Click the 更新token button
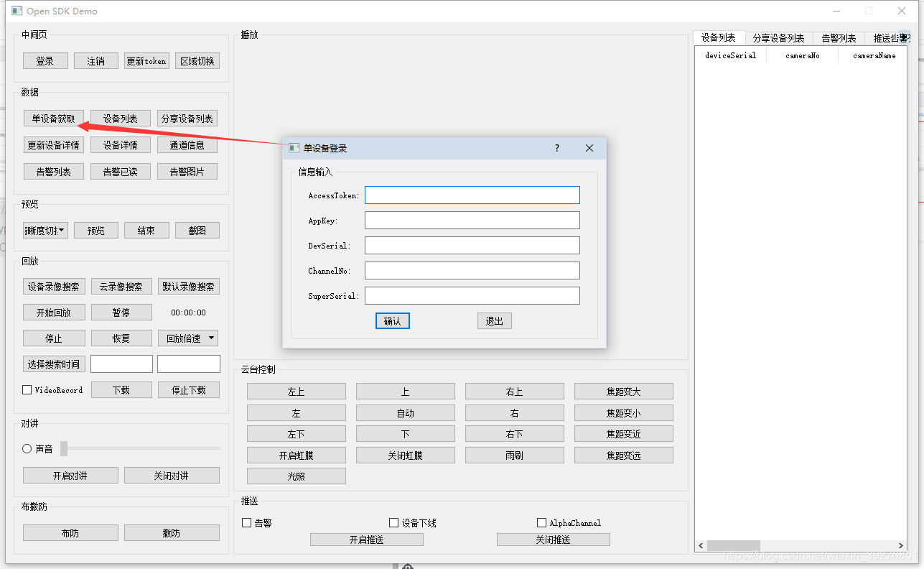 point(146,61)
